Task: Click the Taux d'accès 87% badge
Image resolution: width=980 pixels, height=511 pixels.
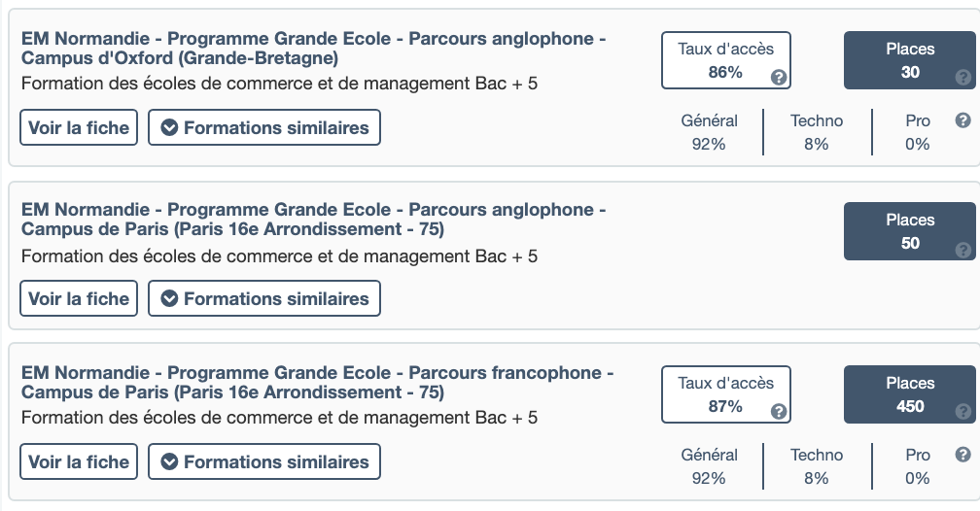Action: 725,394
